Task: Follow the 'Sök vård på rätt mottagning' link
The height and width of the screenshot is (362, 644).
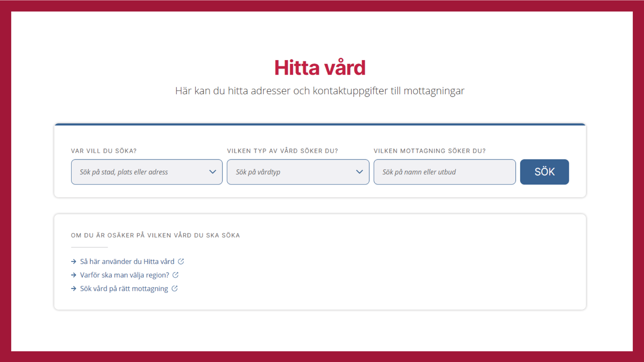Action: [124, 289]
